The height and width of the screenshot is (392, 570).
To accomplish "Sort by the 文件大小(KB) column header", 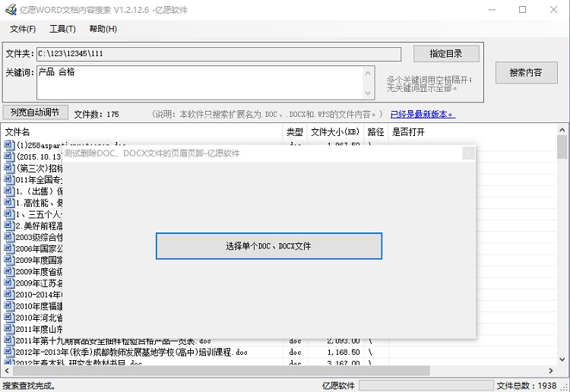I will pyautogui.click(x=335, y=132).
